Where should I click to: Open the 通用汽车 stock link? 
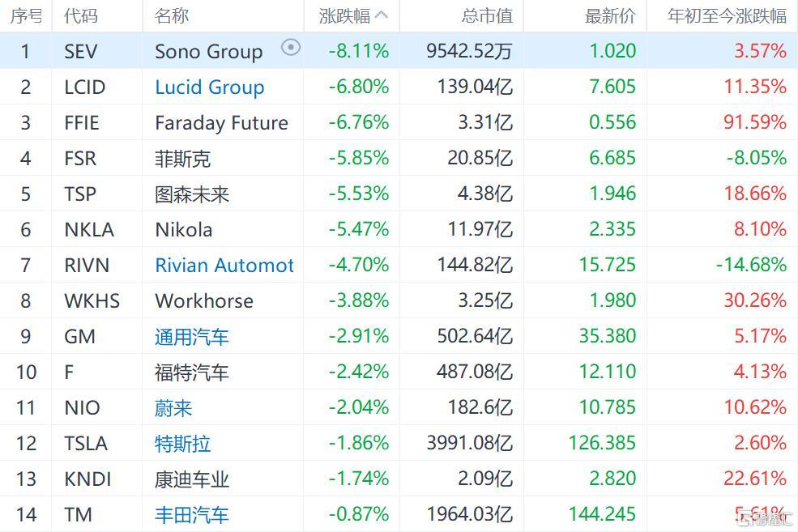(x=192, y=337)
